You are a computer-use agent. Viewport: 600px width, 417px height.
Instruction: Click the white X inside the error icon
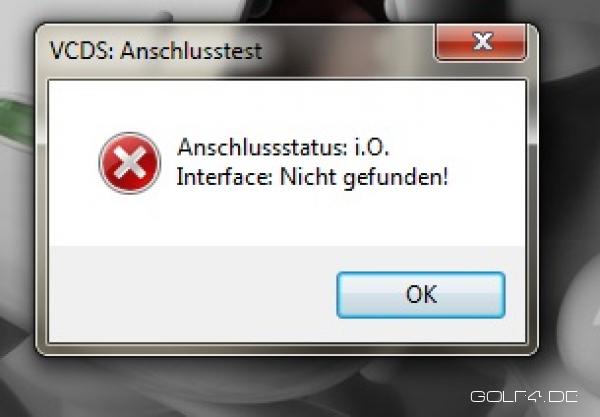130,163
